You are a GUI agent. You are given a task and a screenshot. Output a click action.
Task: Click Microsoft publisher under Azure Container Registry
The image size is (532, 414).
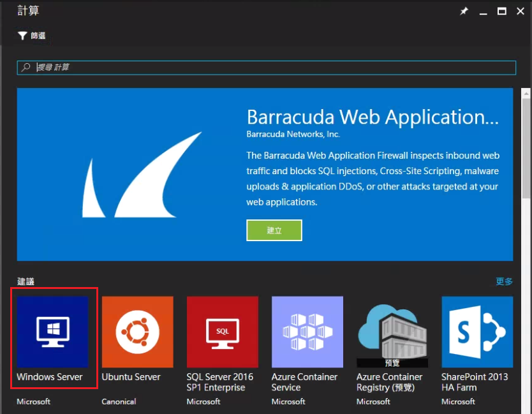[x=373, y=402]
